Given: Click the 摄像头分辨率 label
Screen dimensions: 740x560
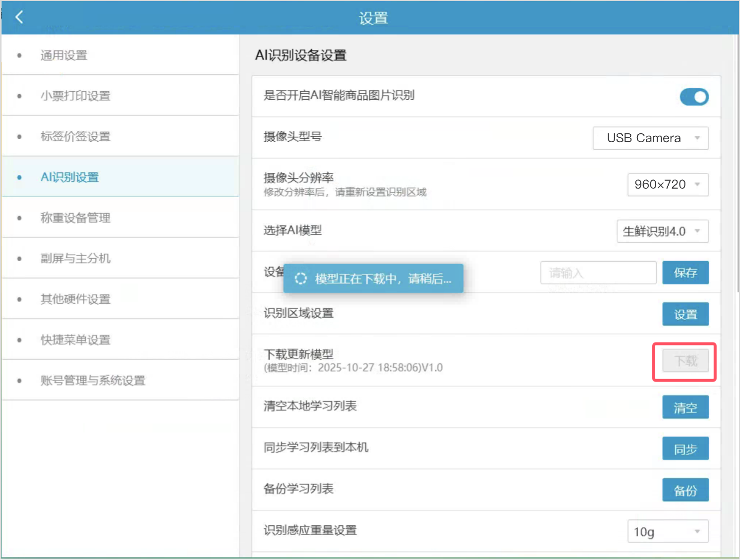Looking at the screenshot, I should [x=298, y=177].
